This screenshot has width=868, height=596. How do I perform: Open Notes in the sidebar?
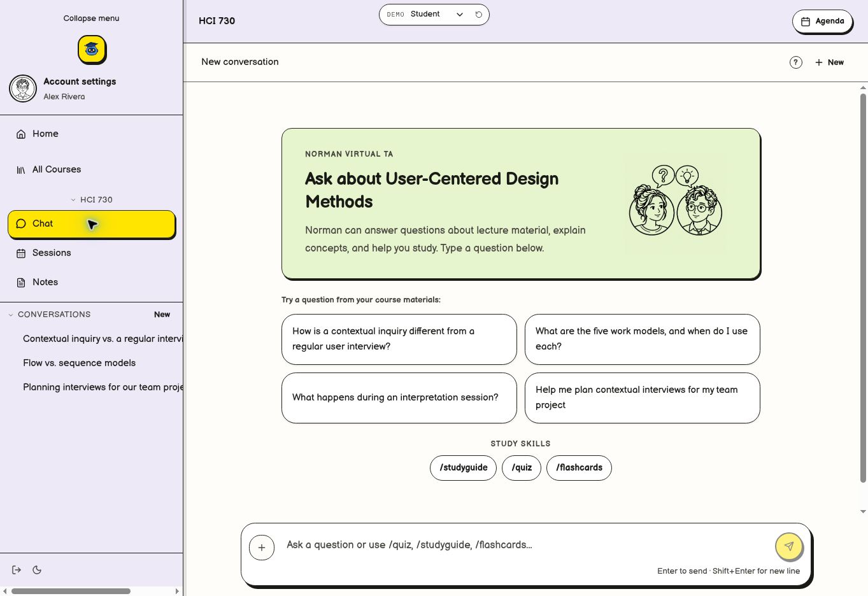point(91,282)
